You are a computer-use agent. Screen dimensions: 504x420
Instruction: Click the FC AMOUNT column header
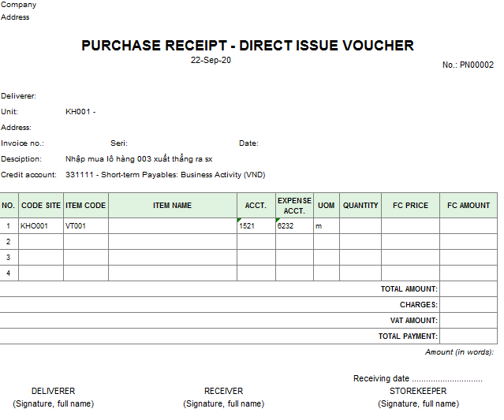click(469, 206)
